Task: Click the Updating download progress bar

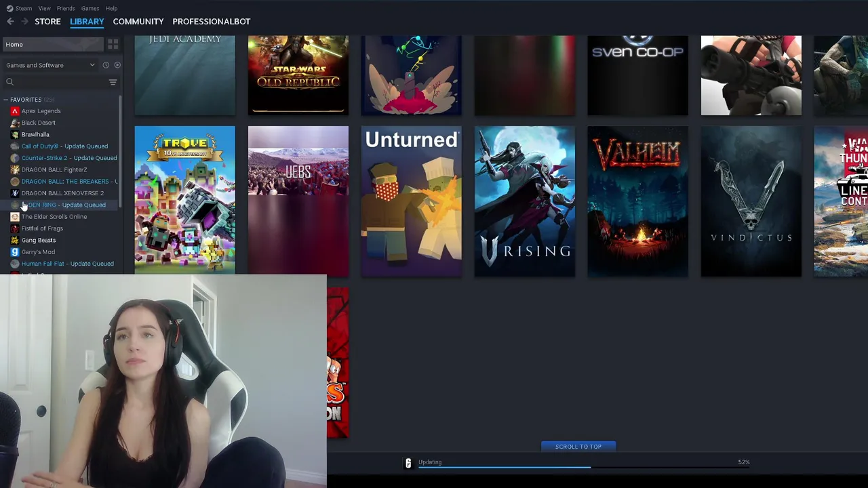Action: click(583, 467)
